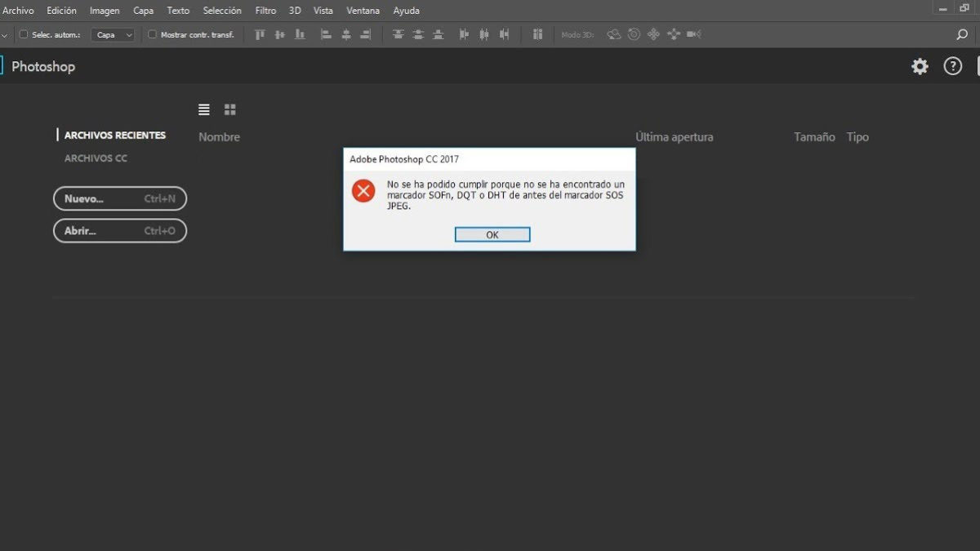Align top edges of layers
980x551 pixels.
261,34
